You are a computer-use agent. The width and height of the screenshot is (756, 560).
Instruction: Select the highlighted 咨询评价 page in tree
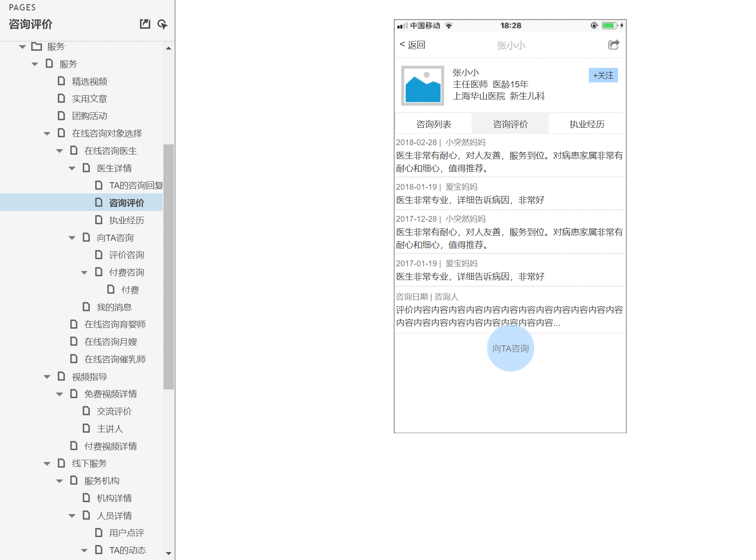[126, 203]
